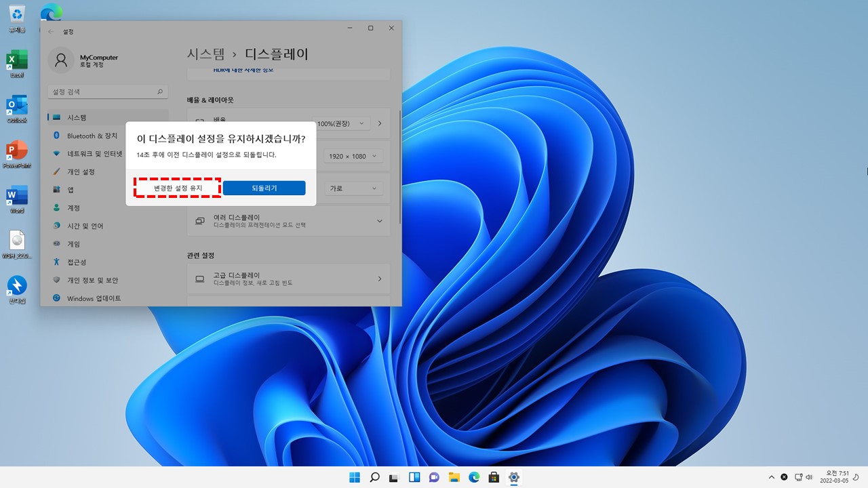
Task: Click the volume speaker icon in the tray
Action: click(810, 477)
